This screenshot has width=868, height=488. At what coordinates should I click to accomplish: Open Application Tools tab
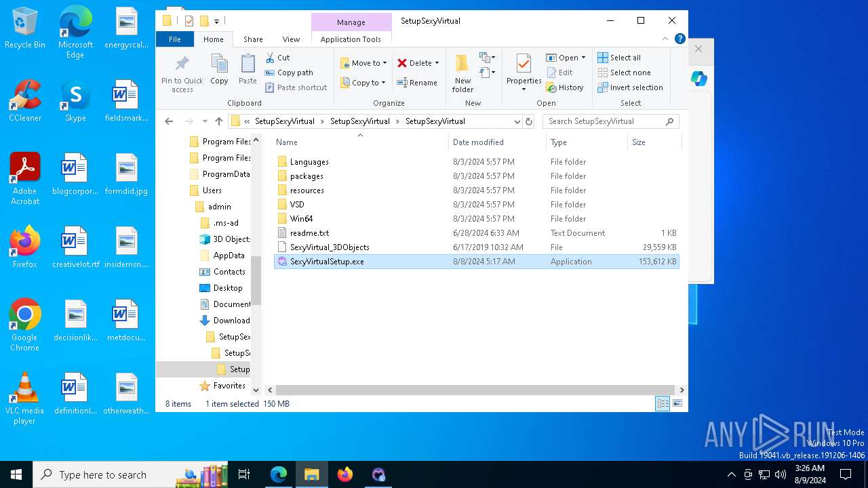coord(351,39)
